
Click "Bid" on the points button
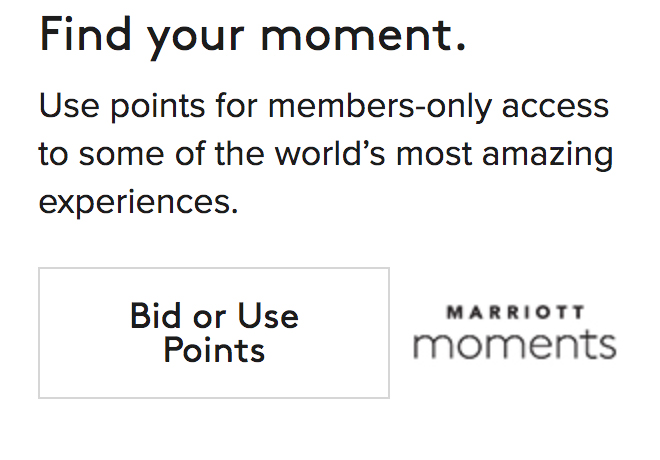coord(157,317)
